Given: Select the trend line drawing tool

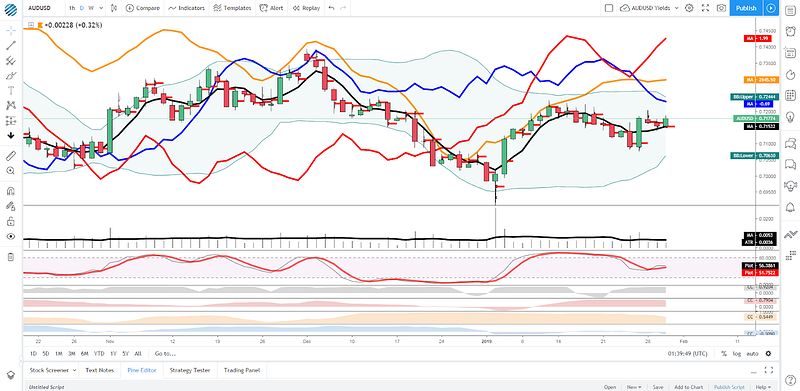Looking at the screenshot, I should (11, 45).
